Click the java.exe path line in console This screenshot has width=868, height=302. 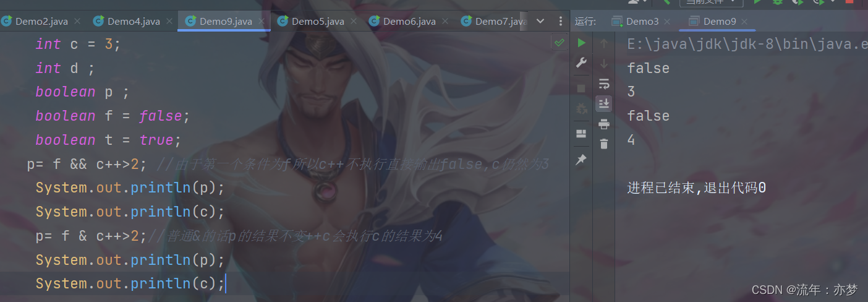747,44
